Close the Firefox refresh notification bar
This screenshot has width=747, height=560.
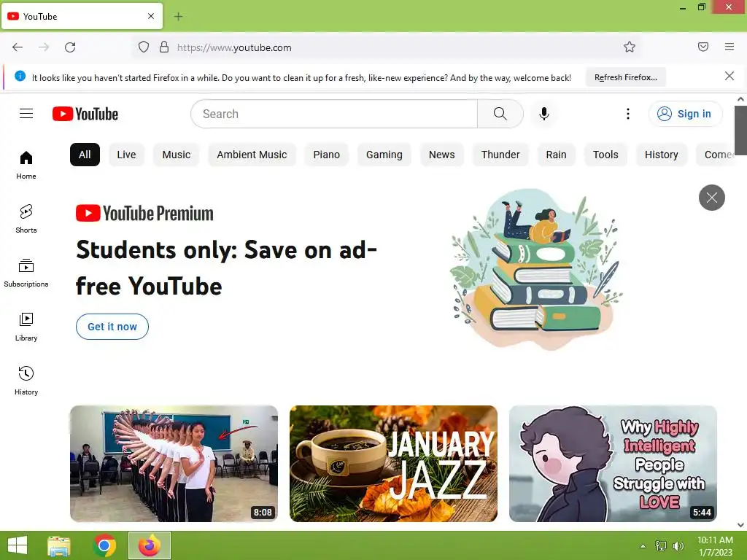729,76
